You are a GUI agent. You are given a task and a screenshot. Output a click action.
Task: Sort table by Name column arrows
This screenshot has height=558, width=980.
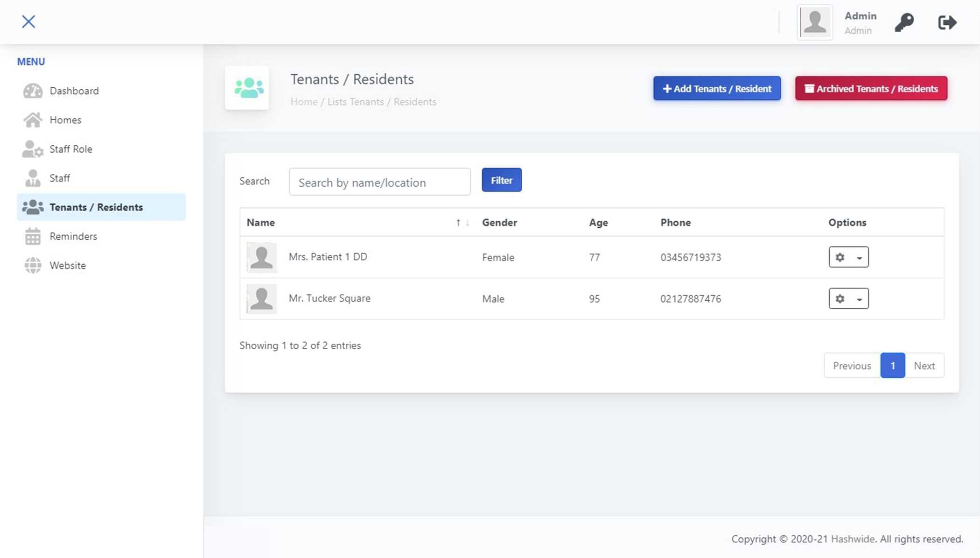462,223
